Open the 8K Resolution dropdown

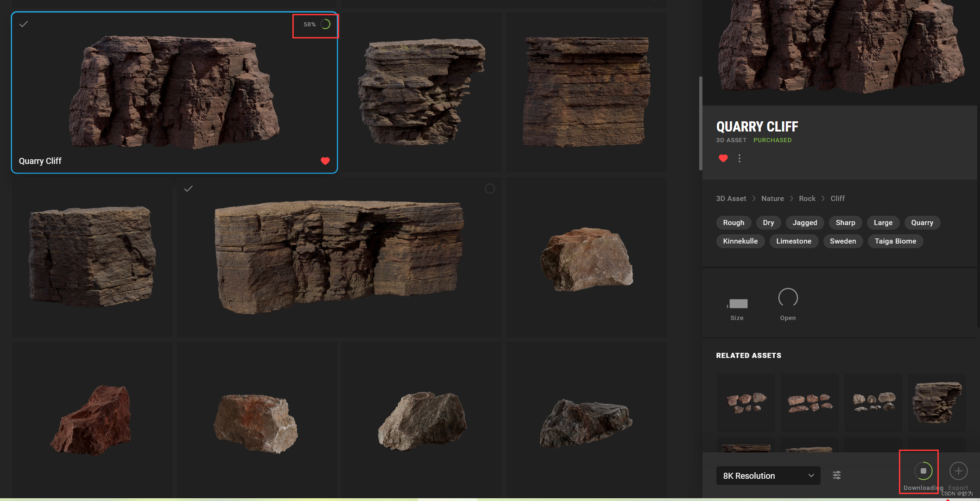768,476
